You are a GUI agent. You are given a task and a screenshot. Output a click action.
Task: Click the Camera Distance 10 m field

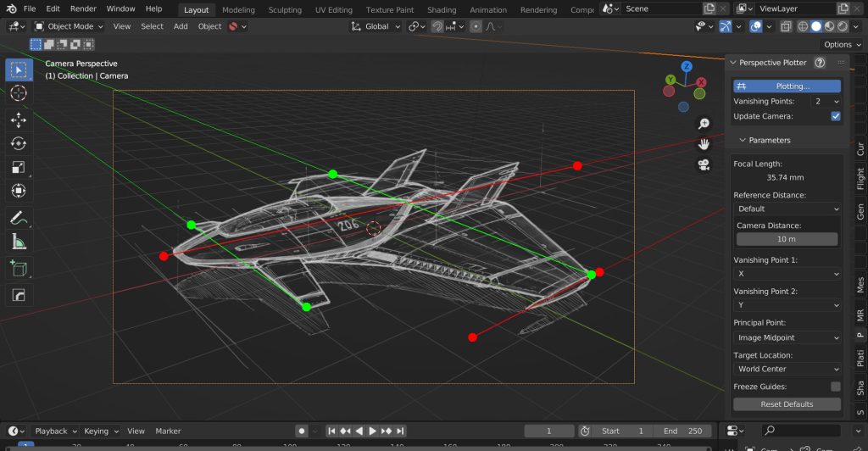(787, 239)
